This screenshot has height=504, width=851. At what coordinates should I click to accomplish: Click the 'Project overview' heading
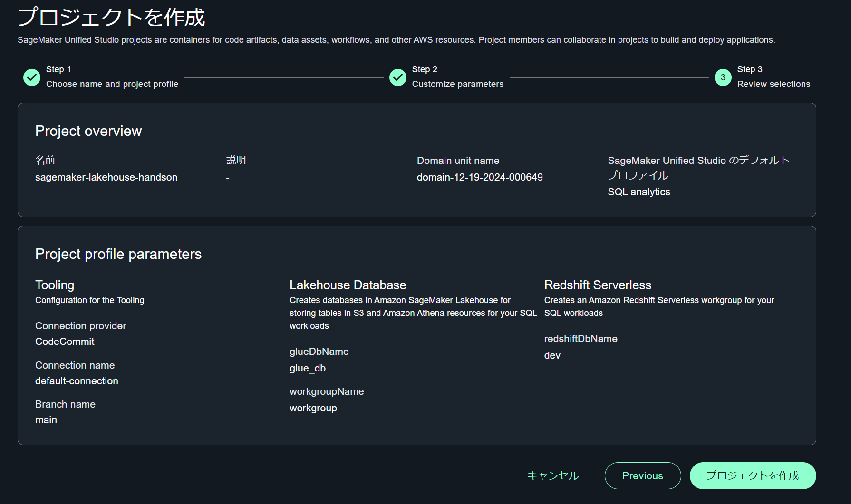coord(88,131)
